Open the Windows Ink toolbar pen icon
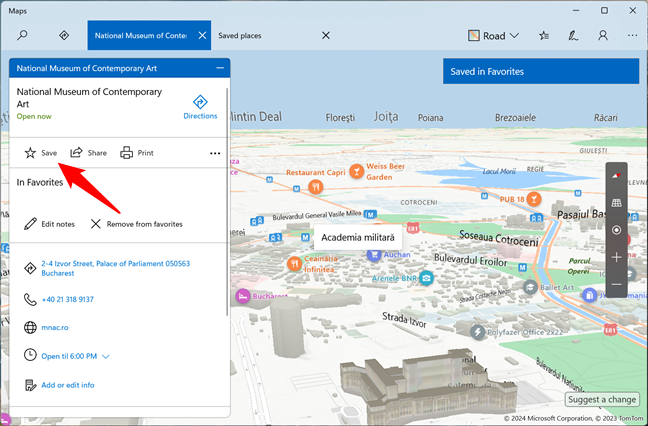 (x=573, y=36)
